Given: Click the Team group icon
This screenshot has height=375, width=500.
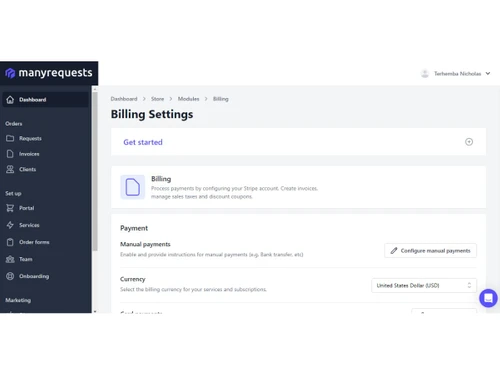Looking at the screenshot, I should coord(10,259).
